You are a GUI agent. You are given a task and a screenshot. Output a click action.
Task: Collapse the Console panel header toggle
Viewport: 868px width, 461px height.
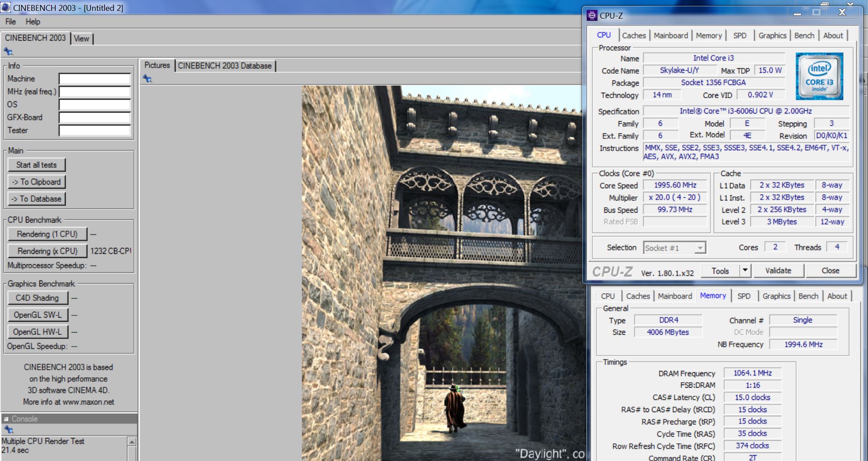6,419
